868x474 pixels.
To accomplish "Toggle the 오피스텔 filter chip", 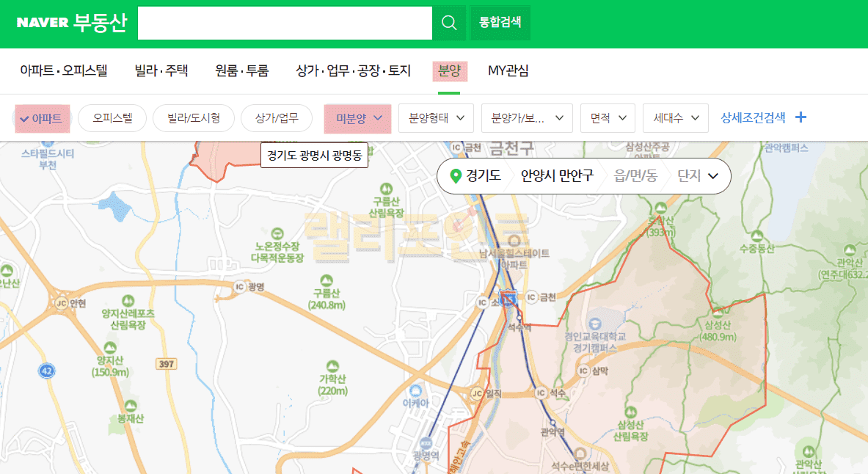I will (112, 118).
